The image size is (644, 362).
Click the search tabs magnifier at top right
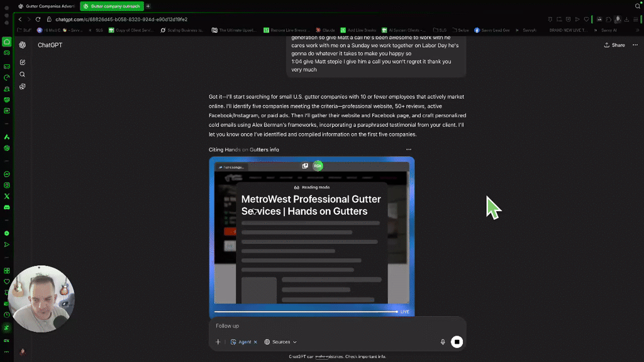coord(638,6)
